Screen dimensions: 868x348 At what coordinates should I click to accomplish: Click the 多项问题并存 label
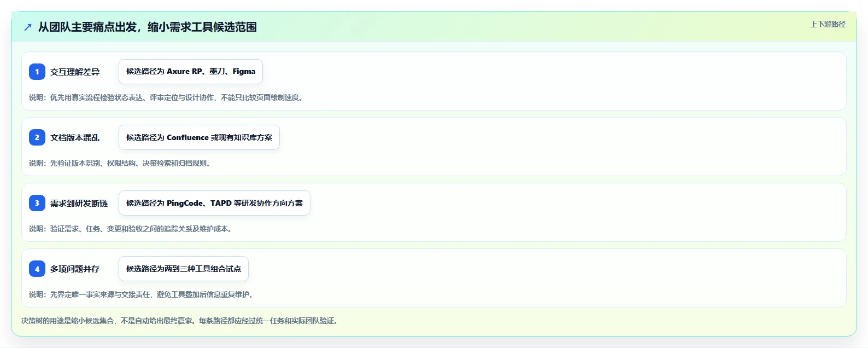[75, 269]
